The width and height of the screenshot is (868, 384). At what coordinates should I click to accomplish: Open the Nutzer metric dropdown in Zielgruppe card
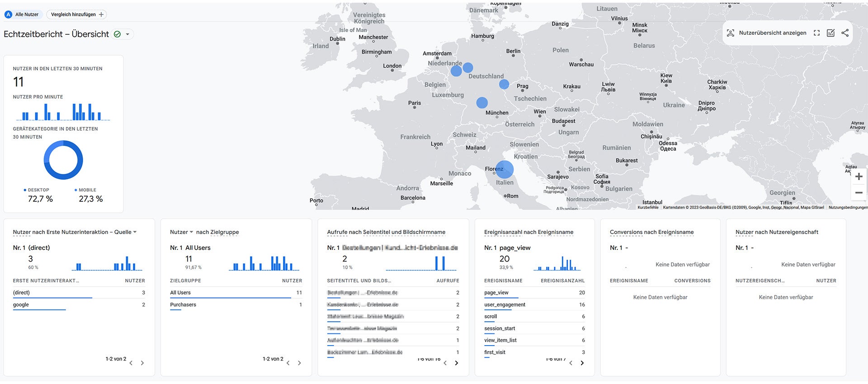tap(191, 232)
